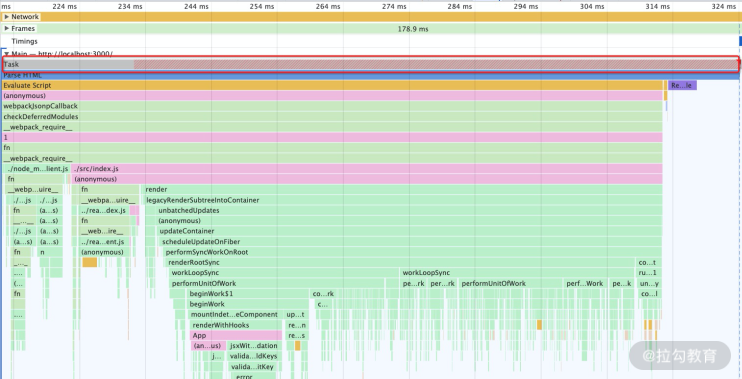Select checkDeferredModules in the flame chart
This screenshot has height=379, width=742.
pyautogui.click(x=332, y=116)
